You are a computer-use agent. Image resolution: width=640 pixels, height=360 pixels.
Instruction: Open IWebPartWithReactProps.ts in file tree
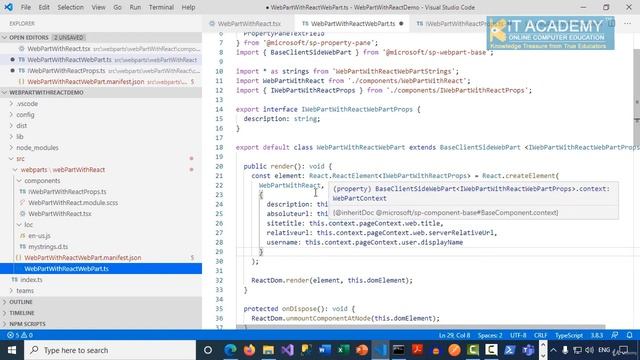67,192
